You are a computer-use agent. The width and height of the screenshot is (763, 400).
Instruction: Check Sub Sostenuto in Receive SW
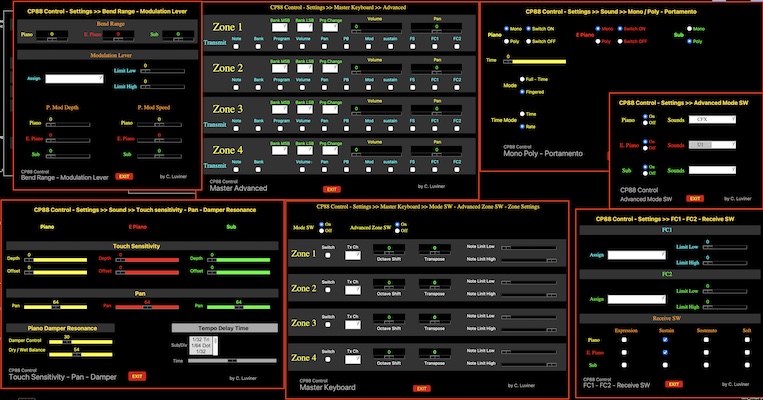(x=706, y=364)
